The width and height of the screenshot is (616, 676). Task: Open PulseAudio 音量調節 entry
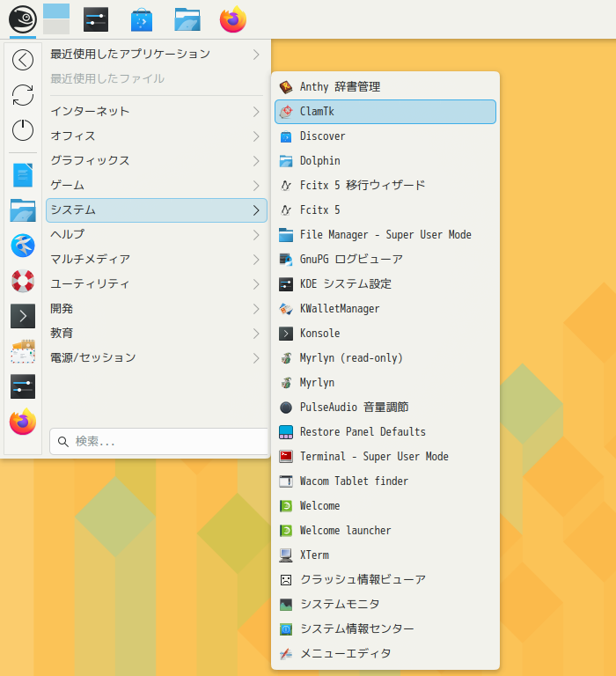click(x=385, y=408)
